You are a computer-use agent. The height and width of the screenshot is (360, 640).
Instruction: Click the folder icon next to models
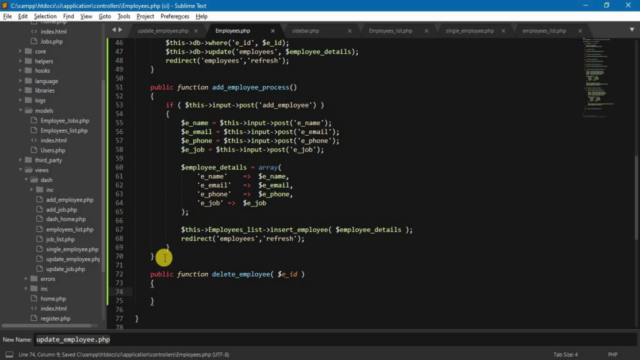(28, 111)
